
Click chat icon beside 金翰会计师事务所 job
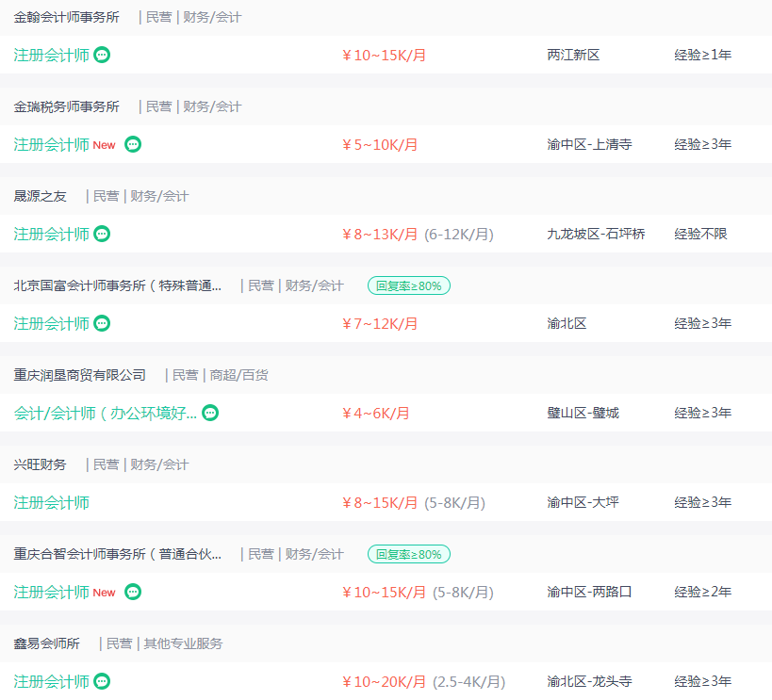[x=102, y=55]
